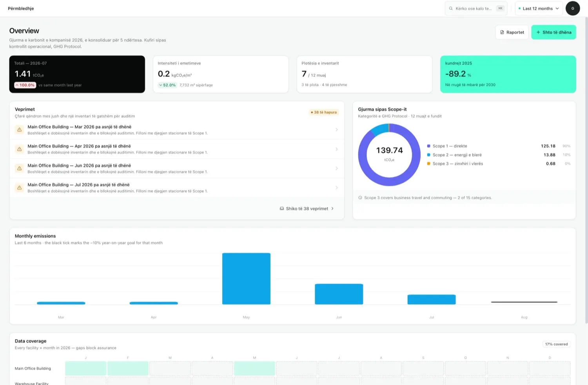This screenshot has height=385, width=588.
Task: Click the kundrejt 2025 -89.2% card
Action: (508, 74)
